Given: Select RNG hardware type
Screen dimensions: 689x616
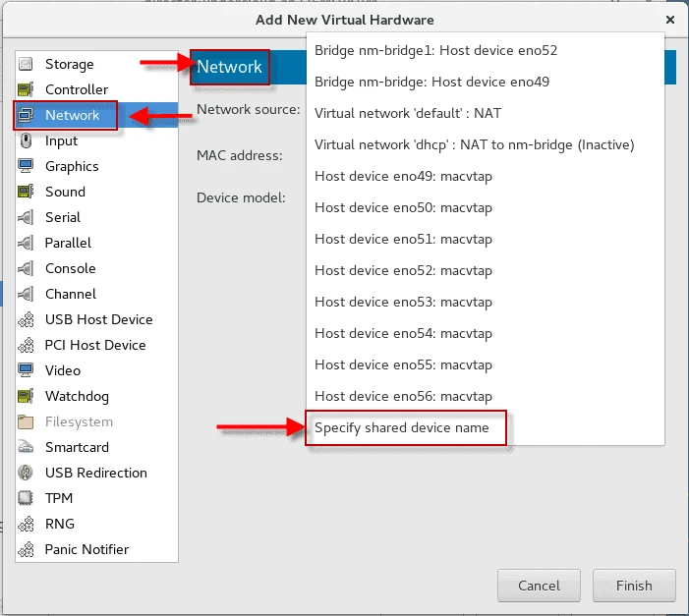Looking at the screenshot, I should tap(96, 524).
